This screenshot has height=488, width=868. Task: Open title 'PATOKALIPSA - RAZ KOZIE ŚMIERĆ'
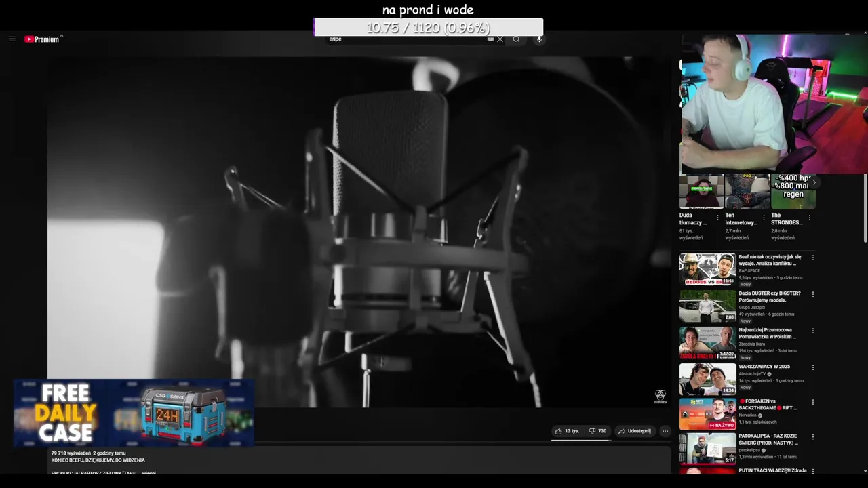click(768, 440)
